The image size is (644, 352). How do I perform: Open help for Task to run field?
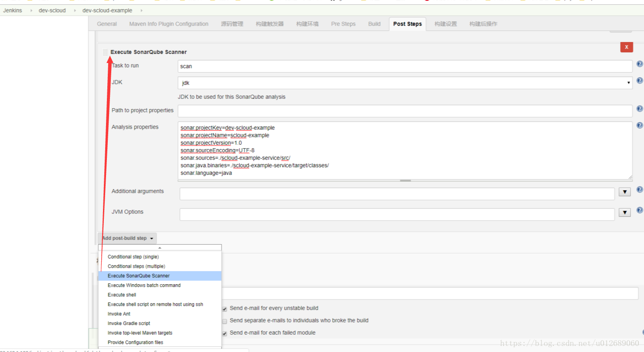pos(639,64)
